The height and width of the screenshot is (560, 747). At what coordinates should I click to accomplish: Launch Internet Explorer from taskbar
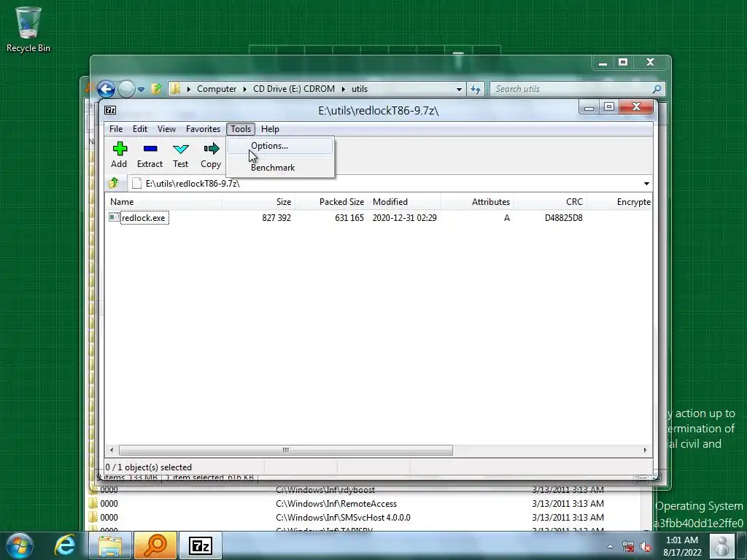pyautogui.click(x=65, y=545)
